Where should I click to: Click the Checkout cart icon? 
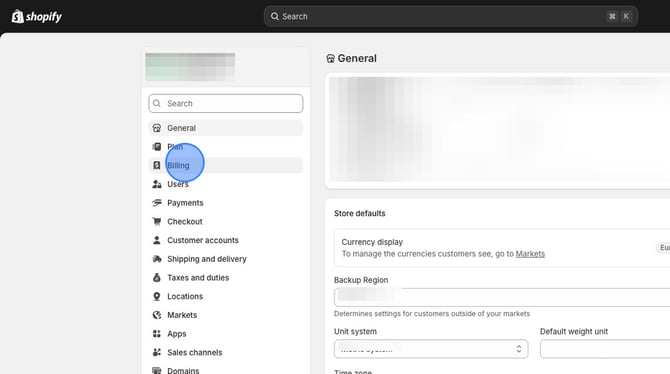pos(157,221)
